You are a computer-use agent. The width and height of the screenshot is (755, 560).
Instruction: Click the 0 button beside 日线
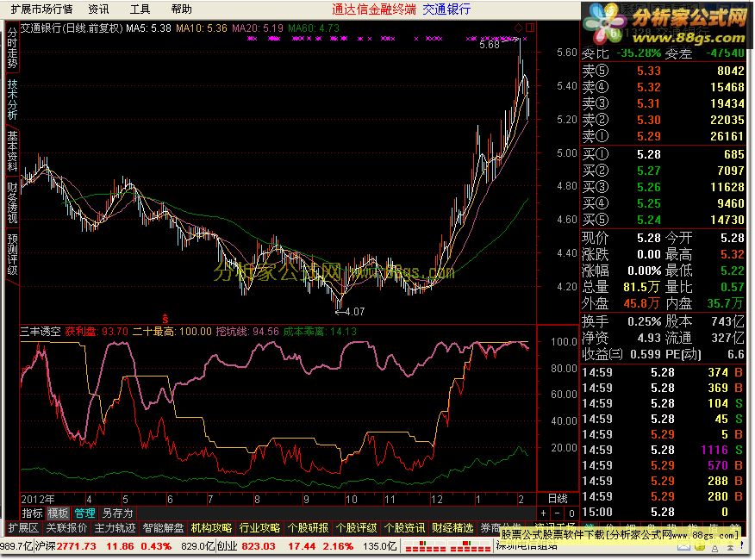[x=571, y=513]
